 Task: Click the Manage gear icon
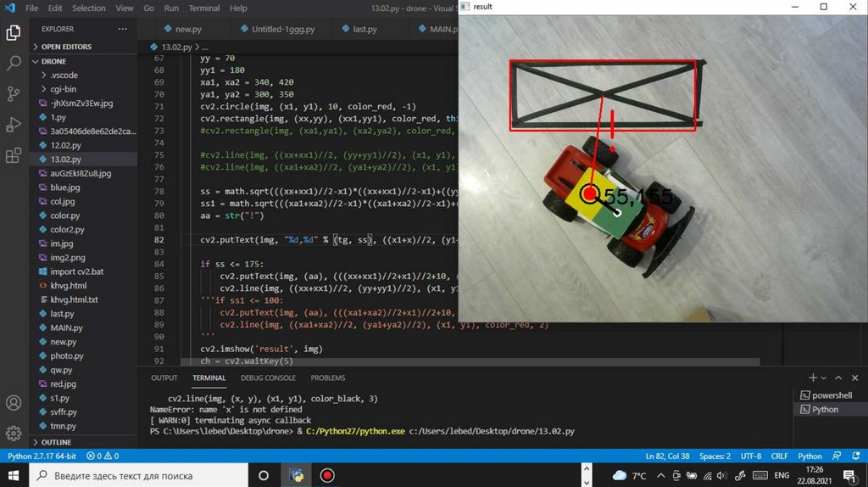14,433
